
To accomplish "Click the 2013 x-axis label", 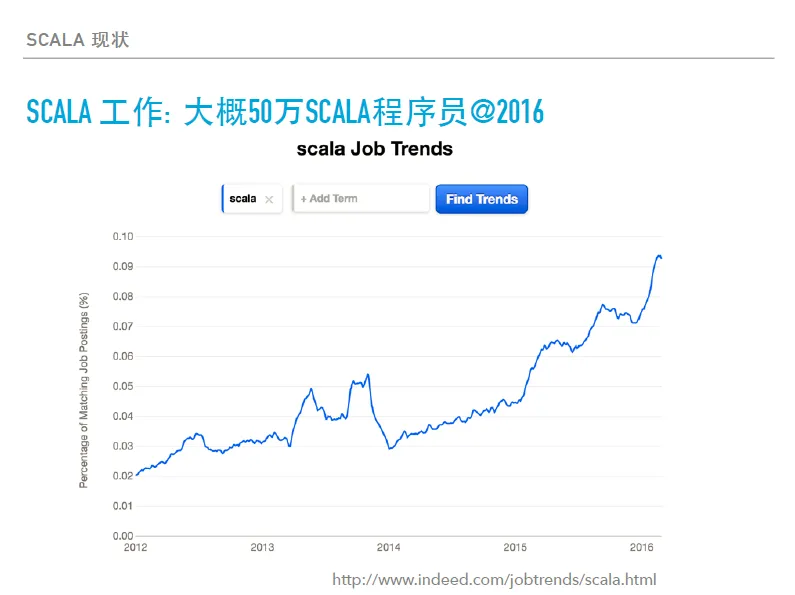I will pyautogui.click(x=262, y=547).
